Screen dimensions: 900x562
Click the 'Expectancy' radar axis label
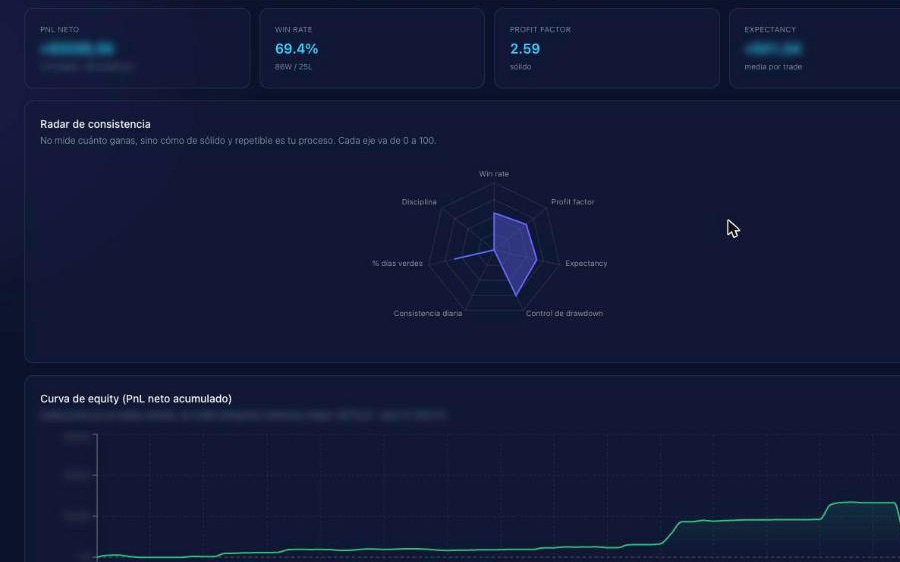586,263
